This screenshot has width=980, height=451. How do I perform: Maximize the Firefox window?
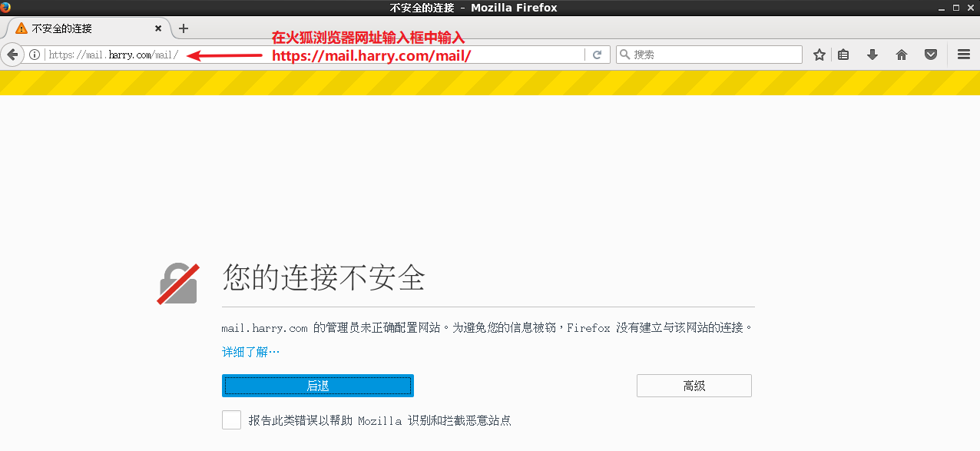pyautogui.click(x=956, y=8)
